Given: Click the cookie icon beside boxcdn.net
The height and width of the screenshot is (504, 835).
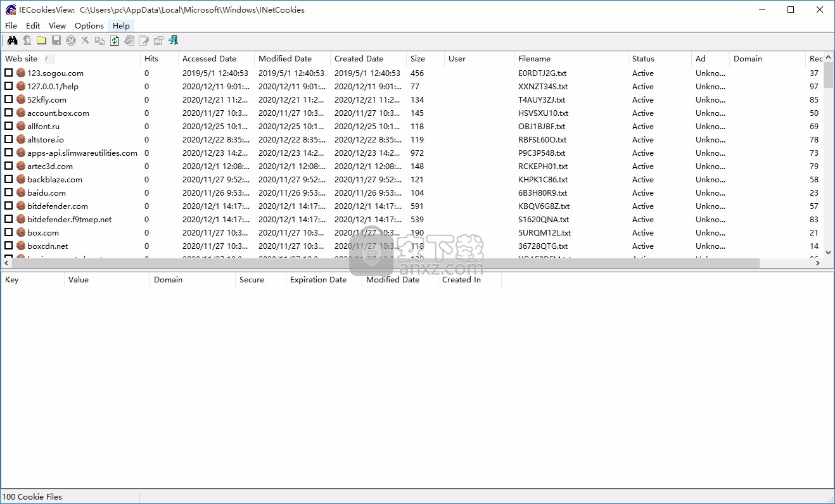Looking at the screenshot, I should 20,246.
